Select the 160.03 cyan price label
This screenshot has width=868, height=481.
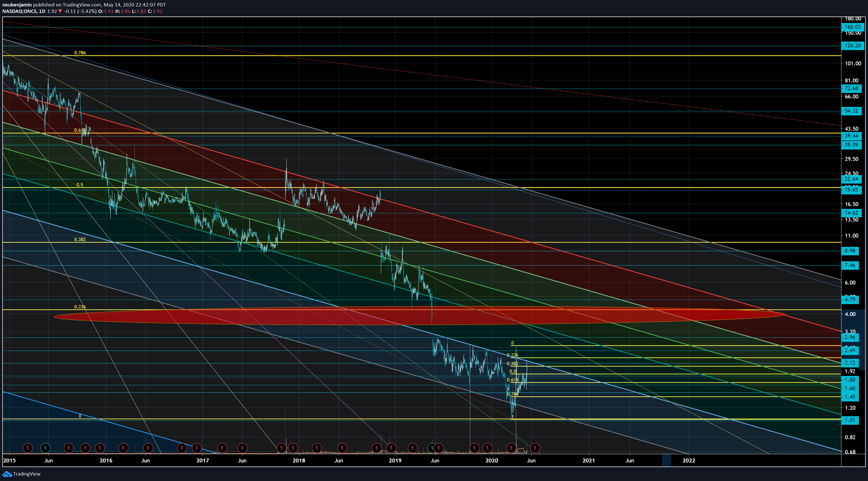[852, 27]
